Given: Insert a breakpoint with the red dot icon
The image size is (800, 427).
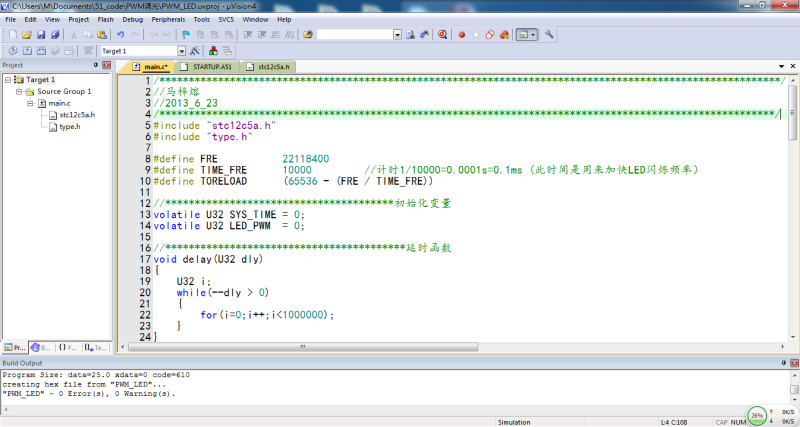Looking at the screenshot, I should (462, 34).
